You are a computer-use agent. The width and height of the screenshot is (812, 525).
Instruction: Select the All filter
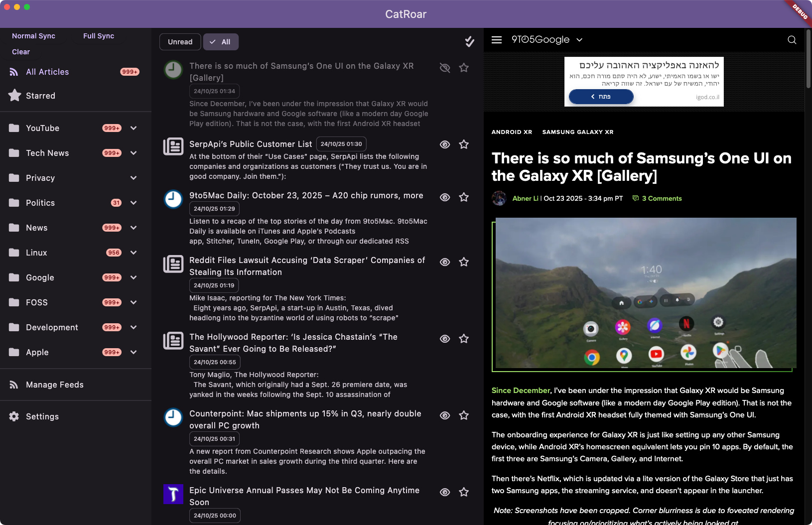pos(221,42)
